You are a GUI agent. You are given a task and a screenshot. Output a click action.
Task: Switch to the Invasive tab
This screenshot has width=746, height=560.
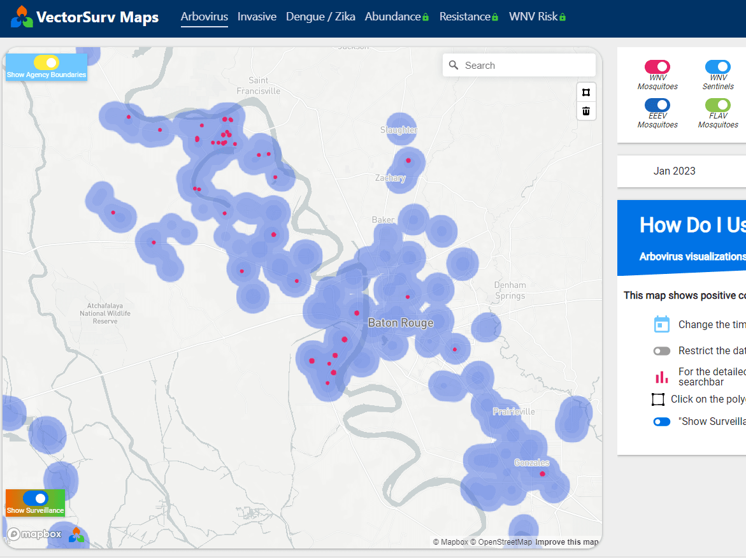(x=257, y=17)
